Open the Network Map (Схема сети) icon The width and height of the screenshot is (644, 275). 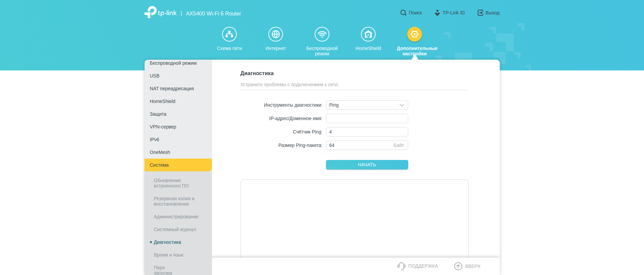[x=229, y=34]
